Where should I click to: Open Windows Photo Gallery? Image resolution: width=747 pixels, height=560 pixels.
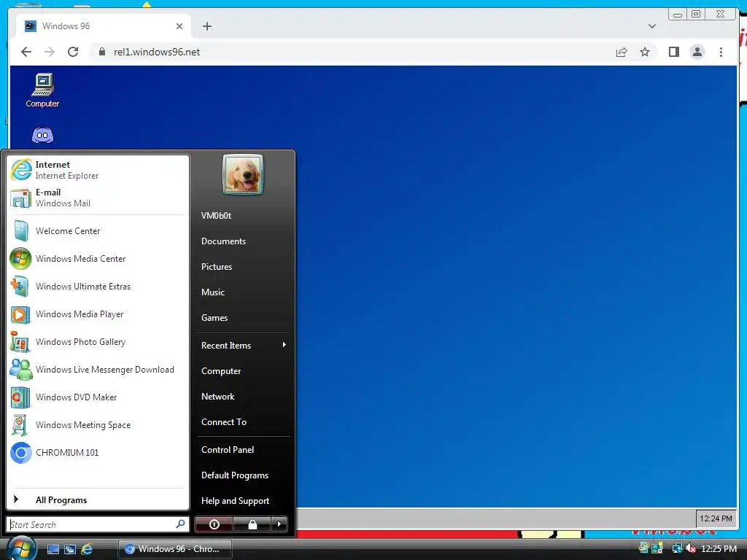tap(98, 342)
